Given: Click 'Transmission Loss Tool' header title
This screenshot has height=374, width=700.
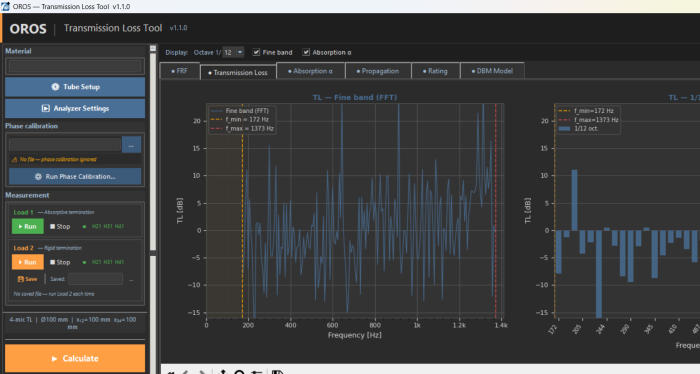Looking at the screenshot, I should [112, 28].
